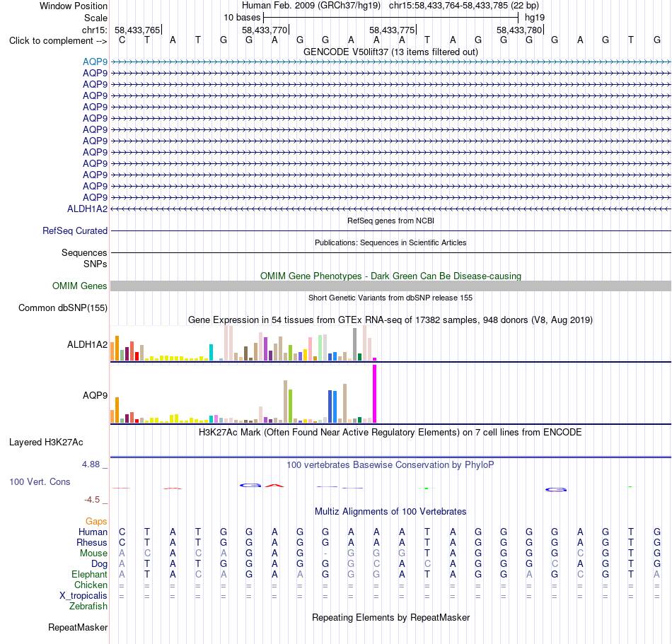This screenshot has height=644, width=672.
Task: Click the AQP9 GTEx expression label
Action: pyautogui.click(x=95, y=395)
